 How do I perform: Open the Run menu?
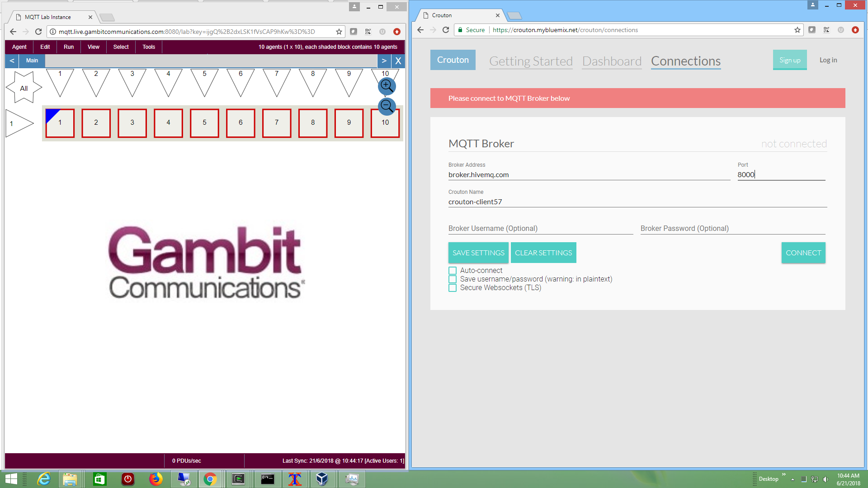[x=69, y=47]
